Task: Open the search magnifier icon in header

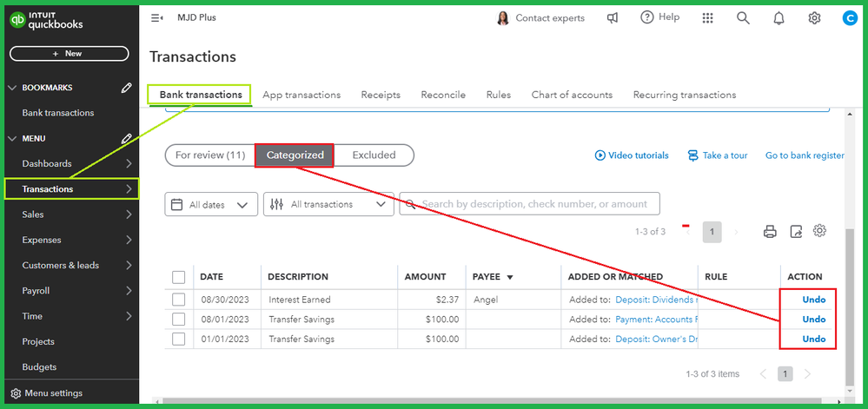Action: click(743, 18)
